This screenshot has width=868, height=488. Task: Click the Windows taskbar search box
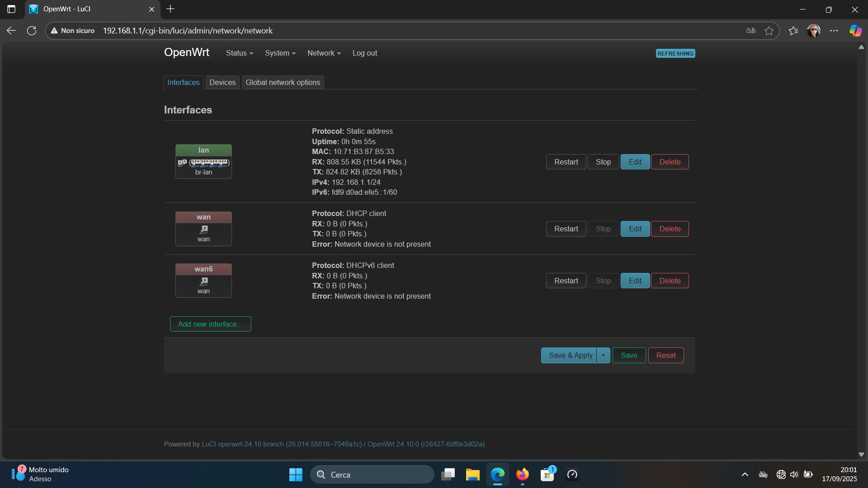coord(372,475)
